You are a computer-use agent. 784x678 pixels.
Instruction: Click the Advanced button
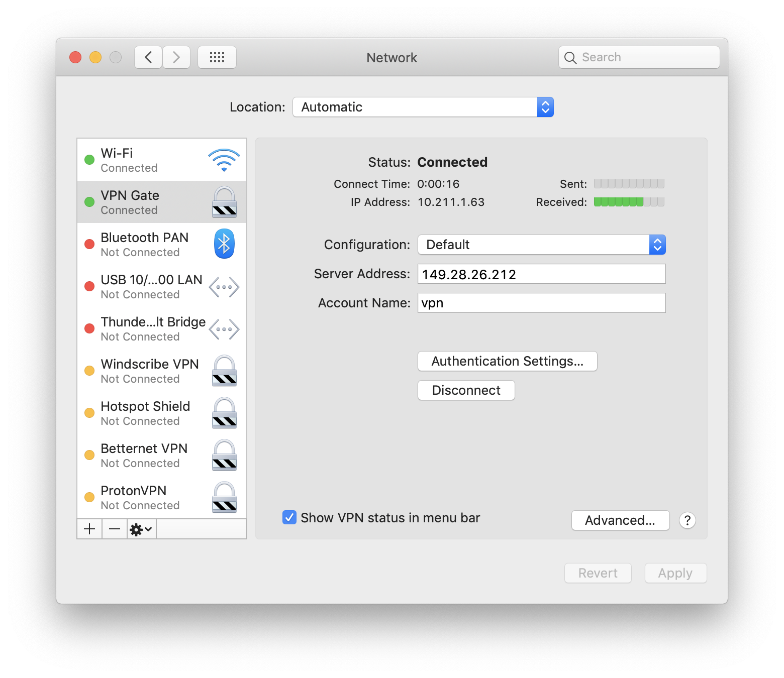click(x=620, y=520)
